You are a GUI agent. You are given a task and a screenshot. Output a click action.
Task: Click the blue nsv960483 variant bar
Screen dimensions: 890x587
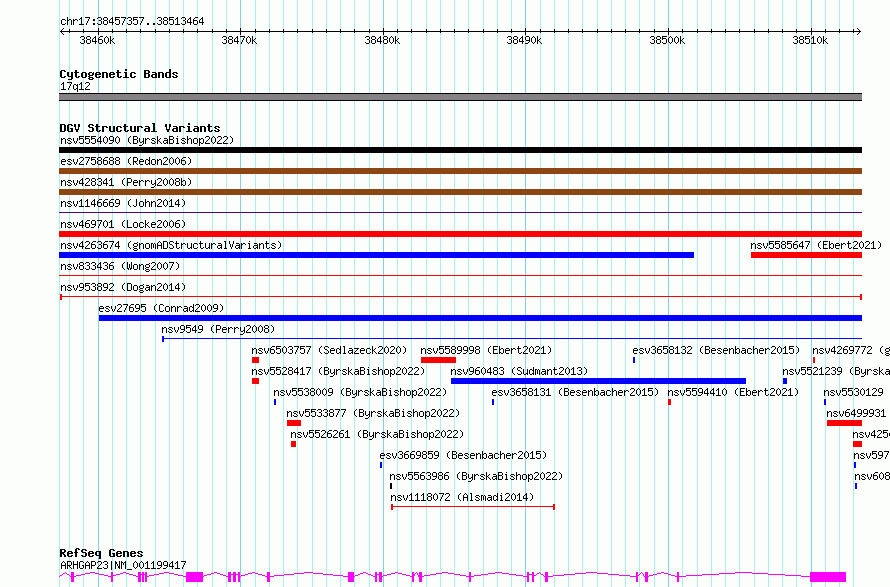click(x=598, y=381)
